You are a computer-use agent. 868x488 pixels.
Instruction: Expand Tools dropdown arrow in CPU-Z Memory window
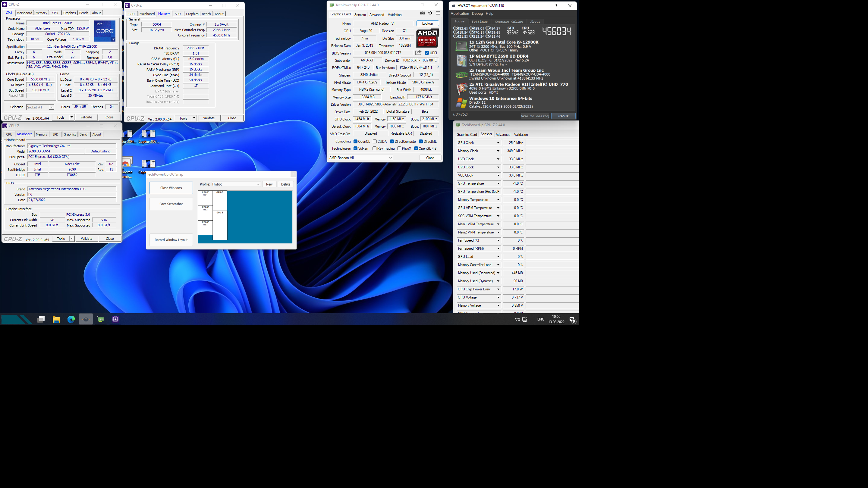[194, 118]
